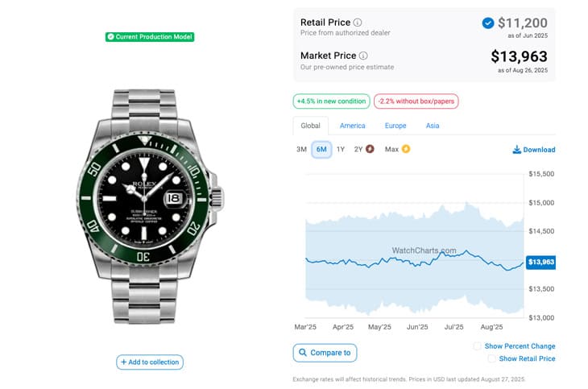Click the gold premium badge beside Max

tap(406, 149)
